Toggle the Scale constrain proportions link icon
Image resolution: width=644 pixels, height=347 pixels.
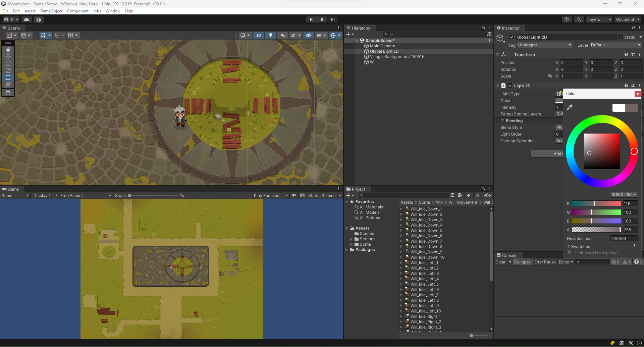pos(550,76)
